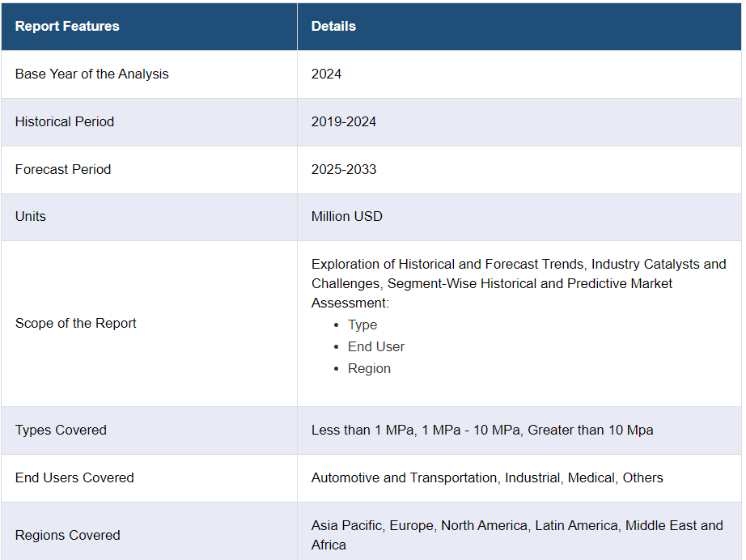Click the Details column header
This screenshot has width=746, height=560.
click(333, 26)
